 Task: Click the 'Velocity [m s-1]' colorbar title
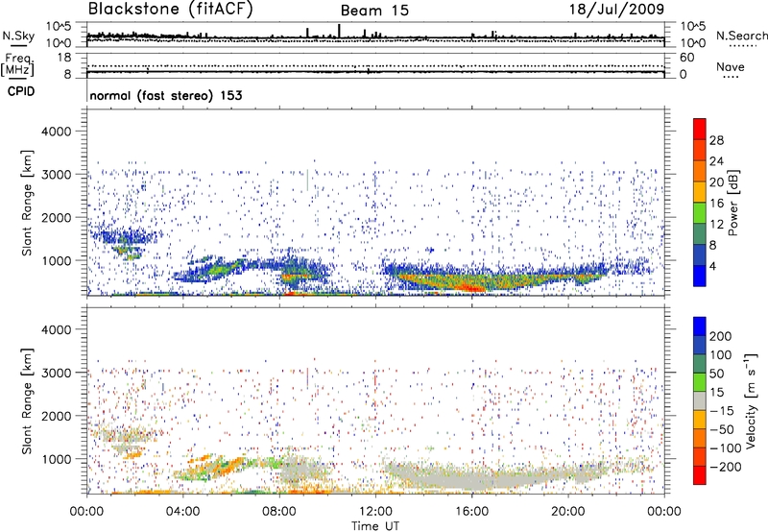coord(751,400)
